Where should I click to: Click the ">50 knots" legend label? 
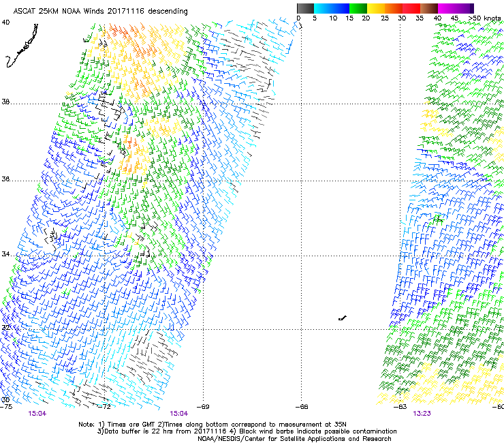(484, 18)
